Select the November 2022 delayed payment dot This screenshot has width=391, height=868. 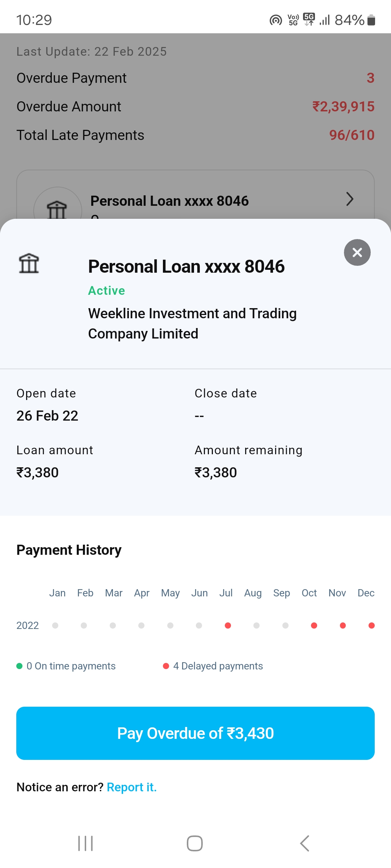343,625
